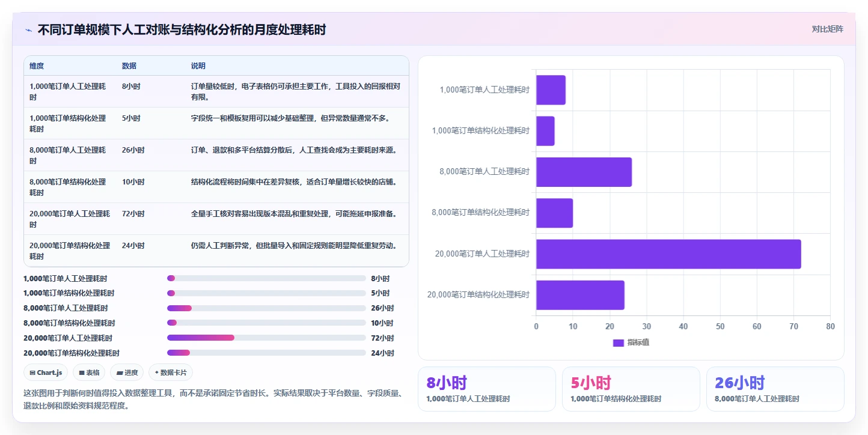
Task: Click description starting with 字段统一和模板复用
Action: pos(291,118)
